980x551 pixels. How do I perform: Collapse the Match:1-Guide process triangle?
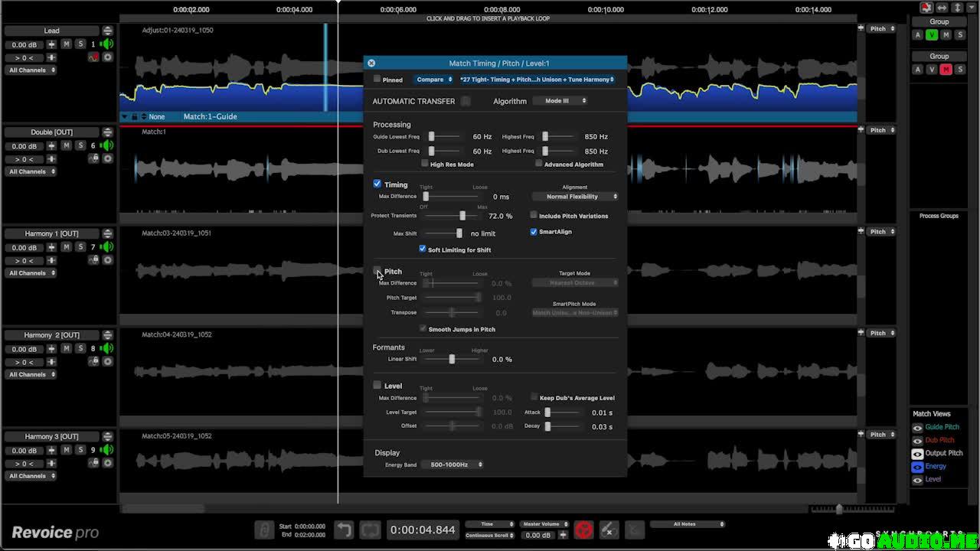coord(125,116)
